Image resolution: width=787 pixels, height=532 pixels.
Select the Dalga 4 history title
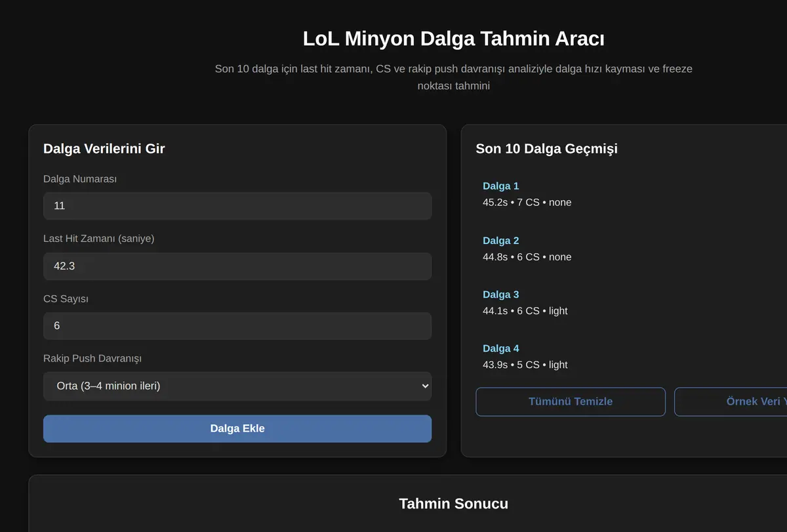coord(501,348)
